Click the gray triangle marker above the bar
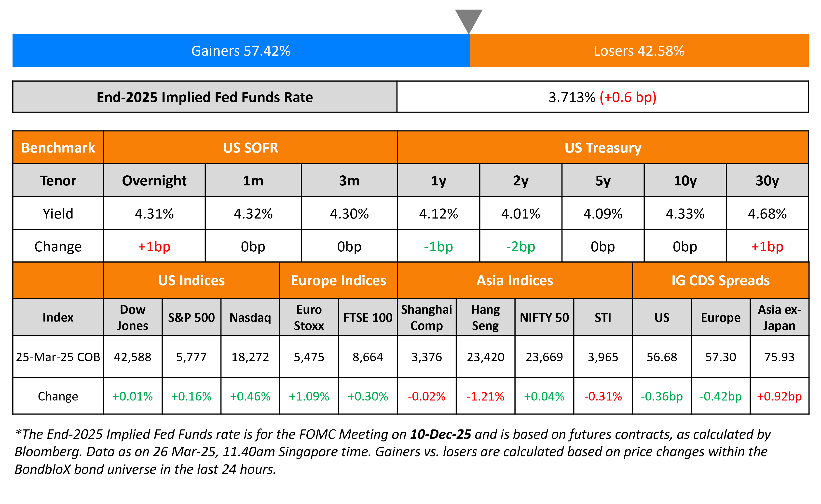 pyautogui.click(x=469, y=19)
